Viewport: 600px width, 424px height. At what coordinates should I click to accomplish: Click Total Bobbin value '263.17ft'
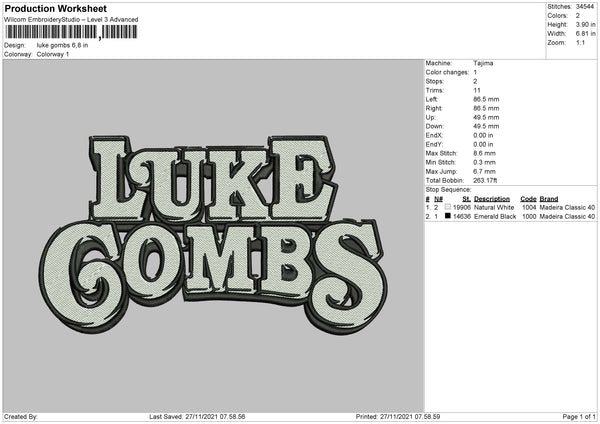pyautogui.click(x=485, y=180)
